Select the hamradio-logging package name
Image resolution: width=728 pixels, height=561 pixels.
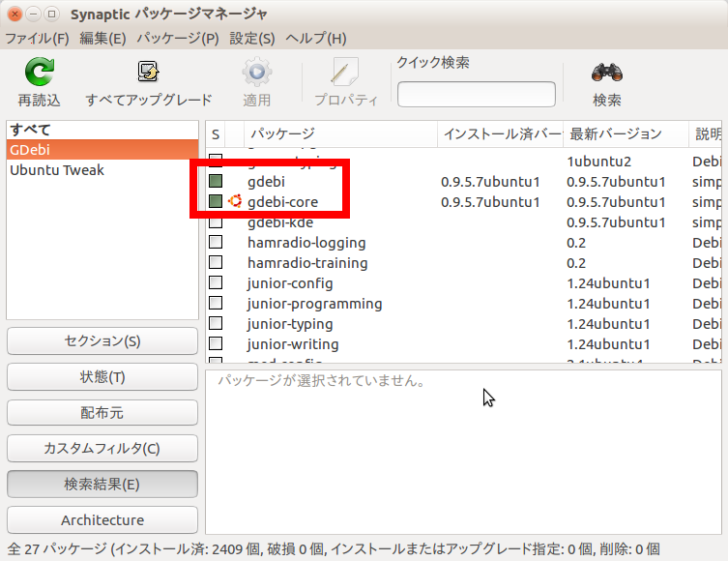pos(306,243)
